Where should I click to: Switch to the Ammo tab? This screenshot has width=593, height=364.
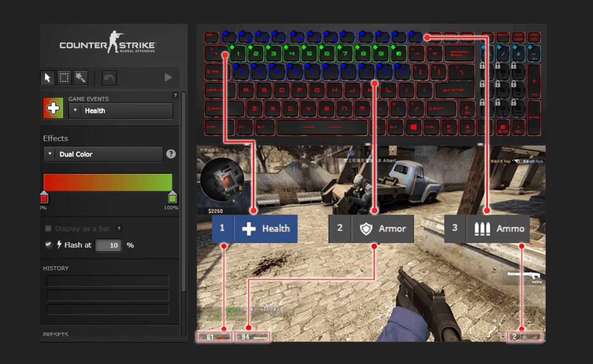point(487,228)
